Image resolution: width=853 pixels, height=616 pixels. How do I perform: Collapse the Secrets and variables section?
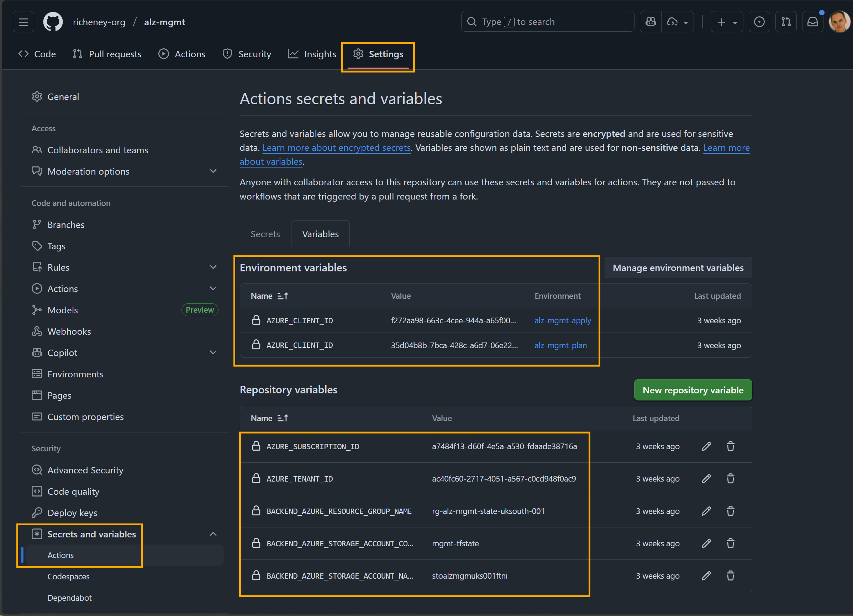point(213,534)
